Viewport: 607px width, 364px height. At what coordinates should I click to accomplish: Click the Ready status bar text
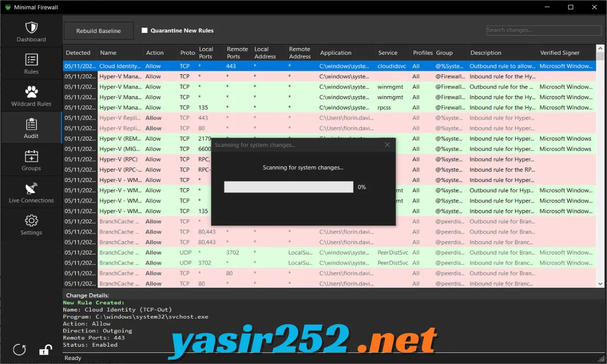click(73, 358)
